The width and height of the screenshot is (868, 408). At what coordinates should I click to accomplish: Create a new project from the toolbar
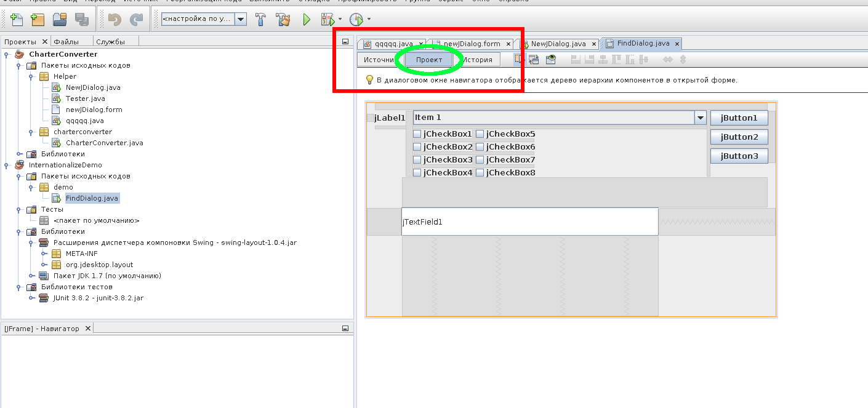click(x=38, y=20)
